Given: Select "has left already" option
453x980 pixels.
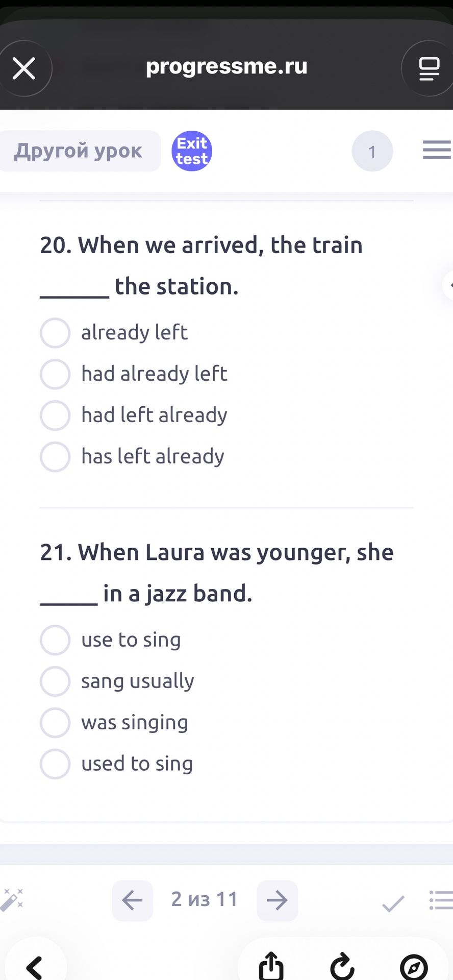Looking at the screenshot, I should (x=132, y=456).
